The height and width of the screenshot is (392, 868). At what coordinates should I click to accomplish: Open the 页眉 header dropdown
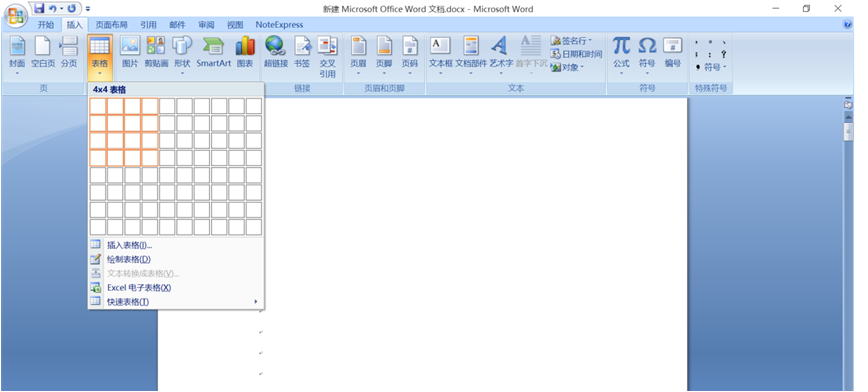[x=358, y=56]
